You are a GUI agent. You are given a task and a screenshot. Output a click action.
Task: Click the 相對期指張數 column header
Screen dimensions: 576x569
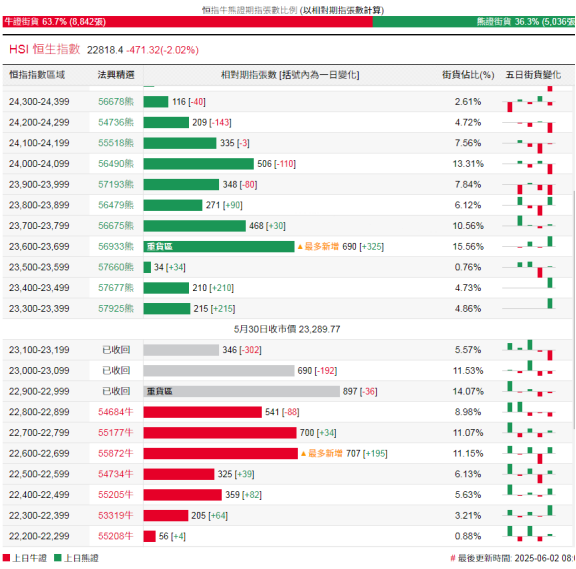[290, 75]
